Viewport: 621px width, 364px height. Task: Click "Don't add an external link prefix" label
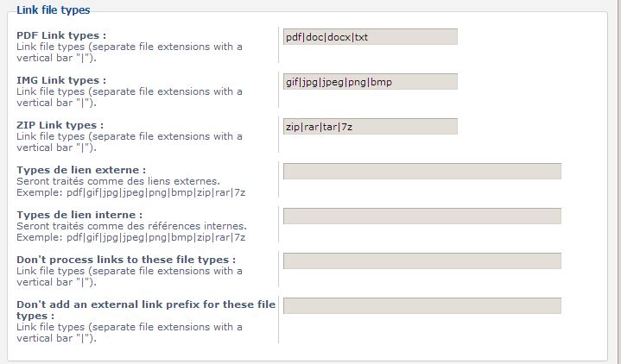[146, 304]
